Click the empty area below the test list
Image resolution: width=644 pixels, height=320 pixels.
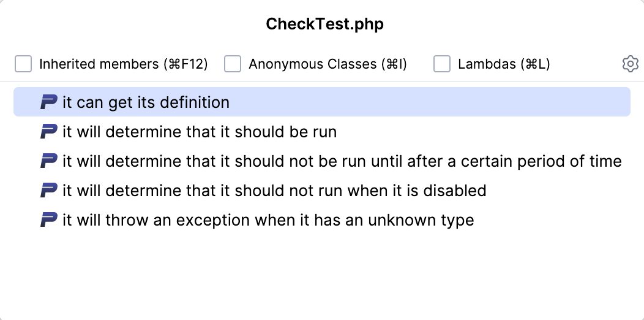tap(322, 276)
